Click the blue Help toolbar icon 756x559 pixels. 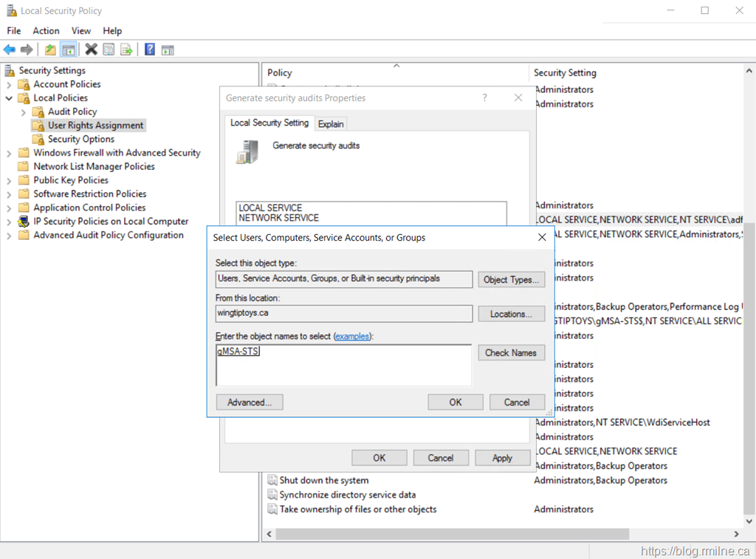click(150, 49)
